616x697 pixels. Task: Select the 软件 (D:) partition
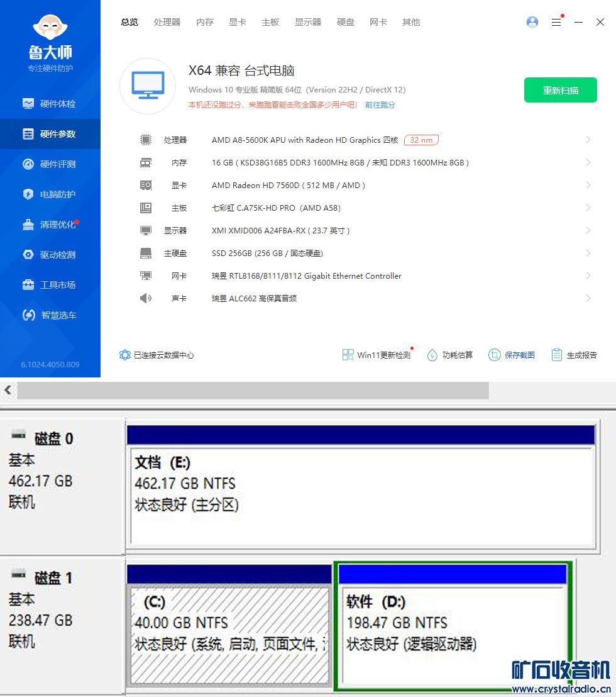tap(453, 626)
